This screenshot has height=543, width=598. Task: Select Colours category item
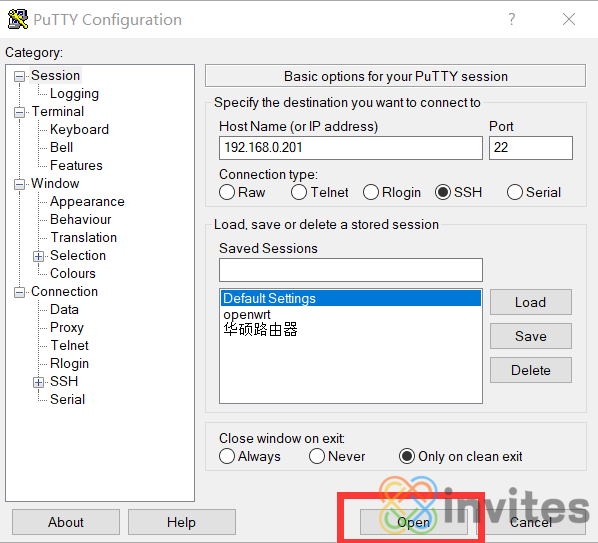[73, 273]
